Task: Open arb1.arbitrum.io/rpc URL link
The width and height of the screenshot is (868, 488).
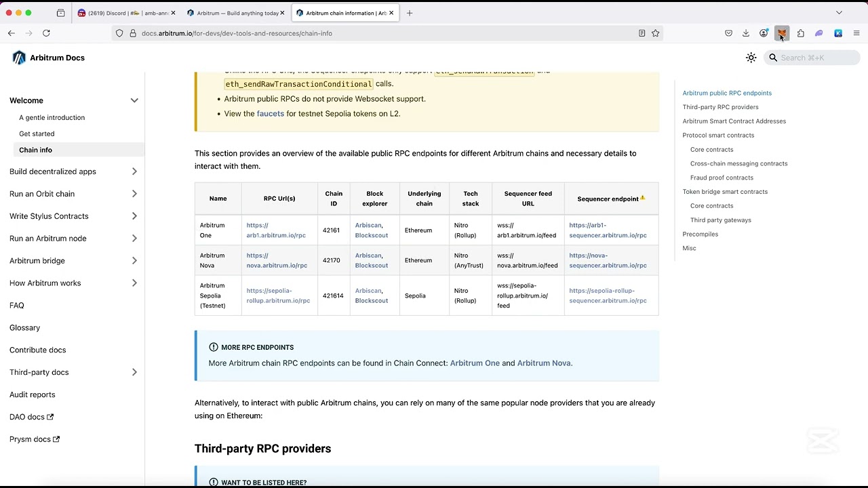Action: click(x=276, y=230)
